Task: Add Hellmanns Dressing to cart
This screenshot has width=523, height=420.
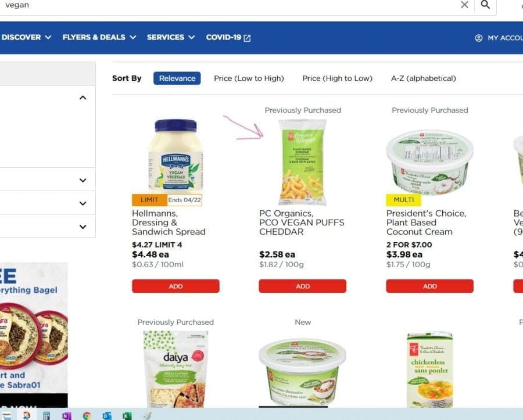Action: (175, 286)
